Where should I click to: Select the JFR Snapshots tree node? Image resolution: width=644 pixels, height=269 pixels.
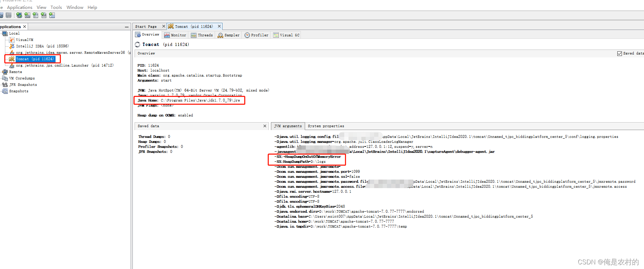[x=23, y=85]
